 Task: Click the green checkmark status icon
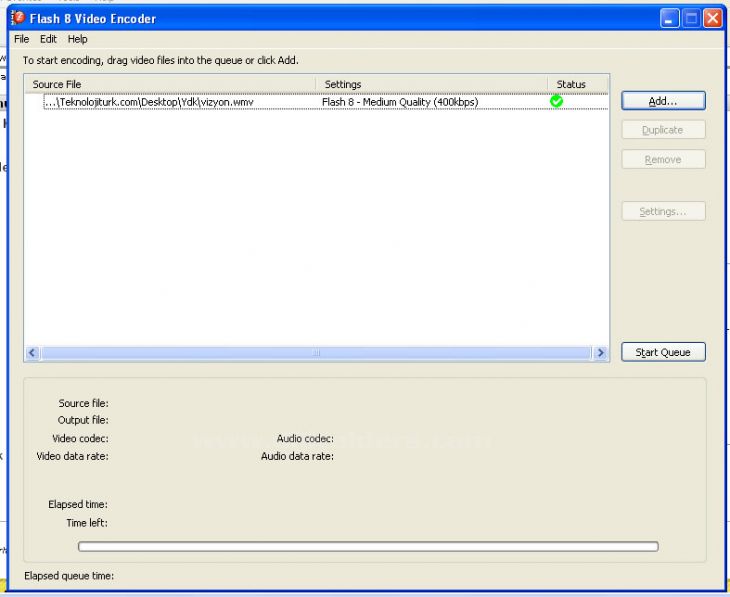[557, 101]
